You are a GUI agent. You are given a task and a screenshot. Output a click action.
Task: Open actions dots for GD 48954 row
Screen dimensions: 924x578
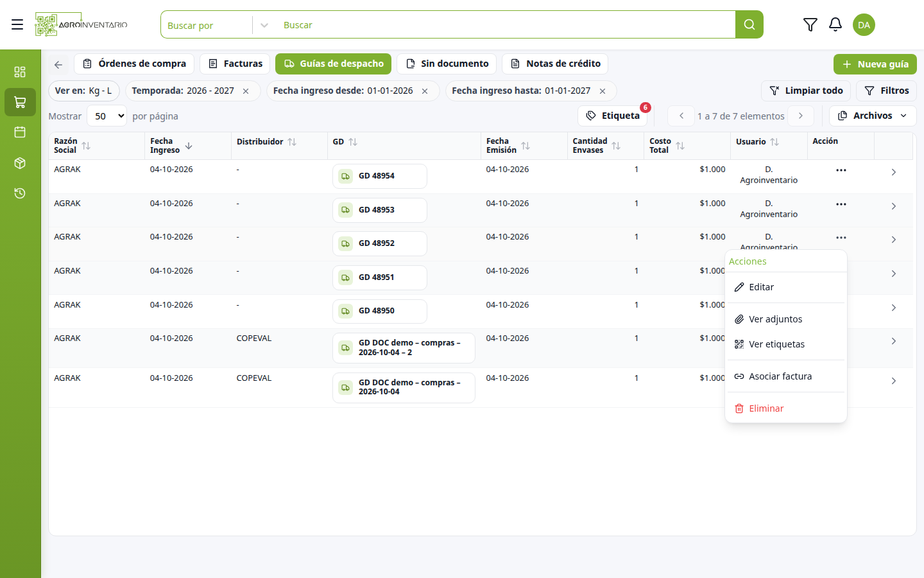pyautogui.click(x=841, y=170)
